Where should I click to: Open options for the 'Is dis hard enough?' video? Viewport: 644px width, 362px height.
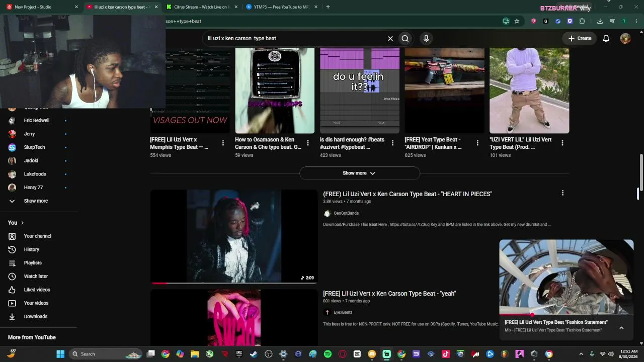click(x=393, y=143)
